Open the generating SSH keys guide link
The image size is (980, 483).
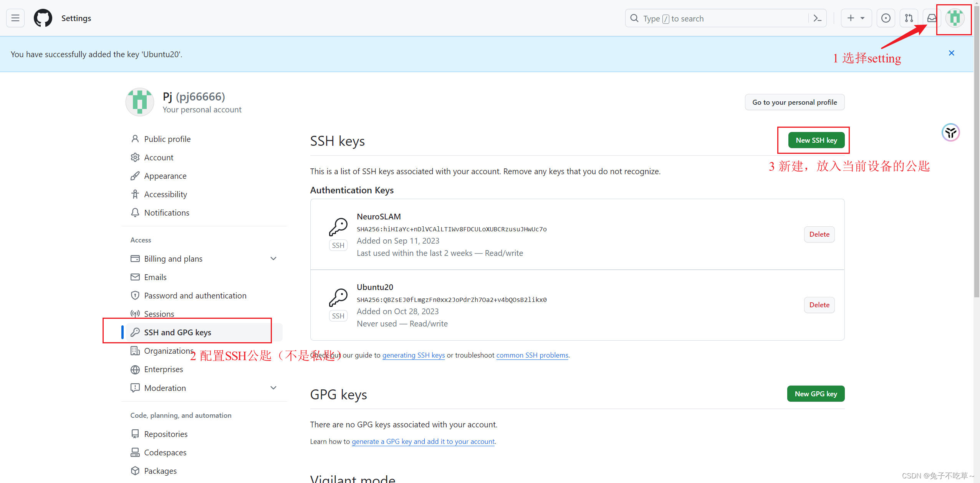pos(413,355)
